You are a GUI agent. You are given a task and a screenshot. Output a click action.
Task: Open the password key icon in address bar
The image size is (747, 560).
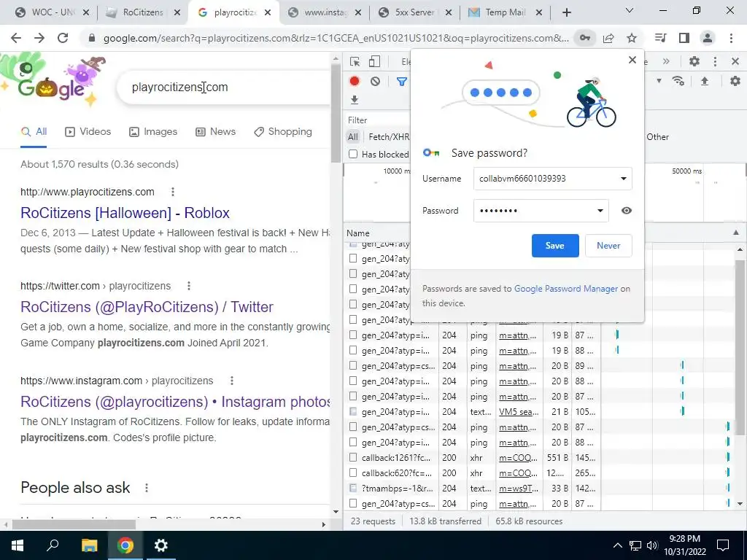coord(585,38)
